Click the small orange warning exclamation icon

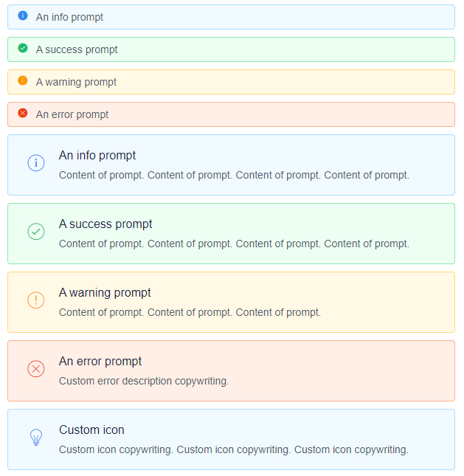point(23,80)
